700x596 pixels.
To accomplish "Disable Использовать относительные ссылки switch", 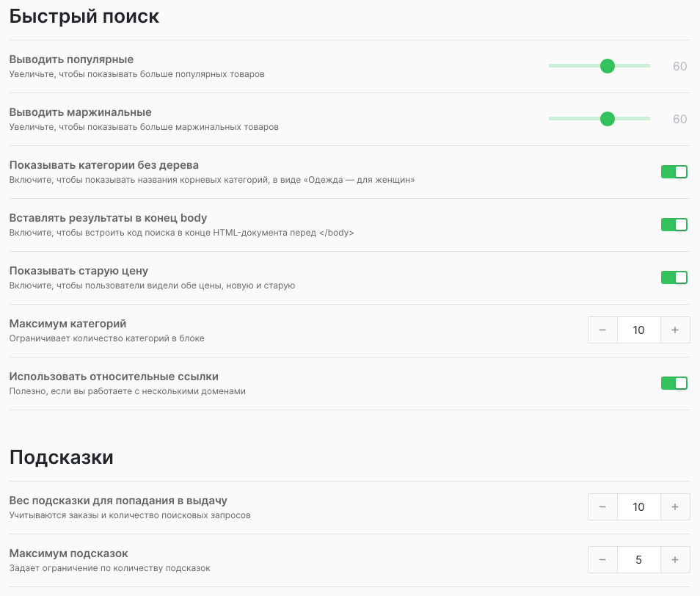I will tap(674, 382).
